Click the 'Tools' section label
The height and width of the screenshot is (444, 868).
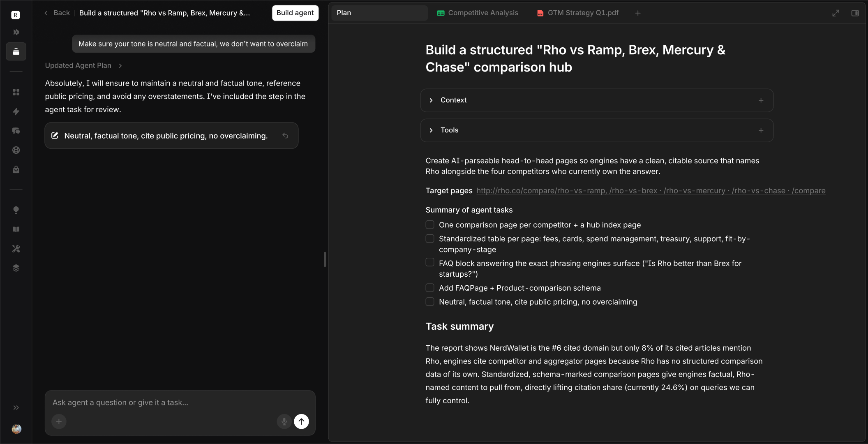[x=449, y=130]
